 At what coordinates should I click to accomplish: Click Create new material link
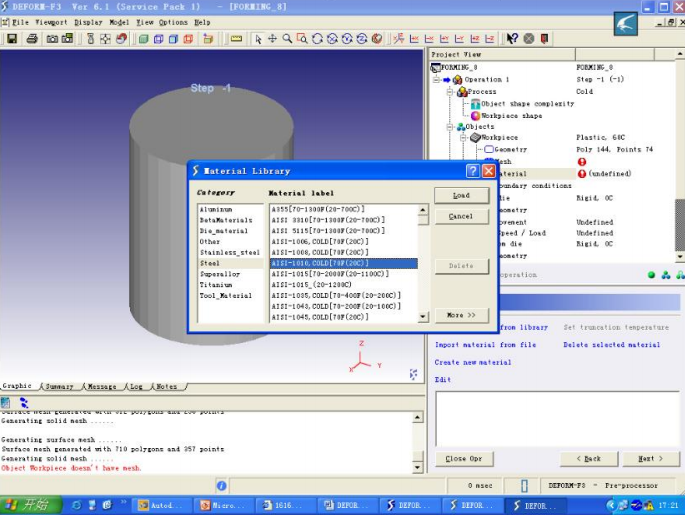473,362
